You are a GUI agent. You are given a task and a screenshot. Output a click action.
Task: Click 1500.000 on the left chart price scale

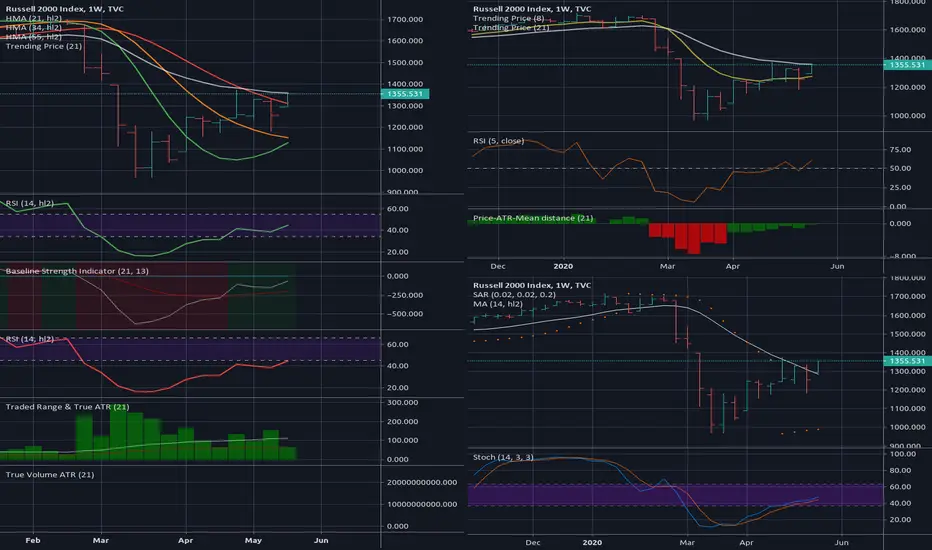coord(405,62)
